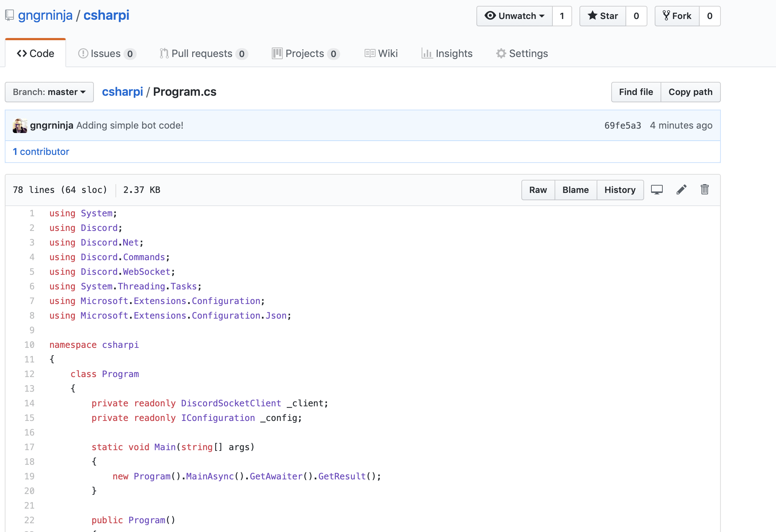The image size is (776, 532).
Task: Click the gngrninja avatar thumbnail
Action: pos(20,126)
